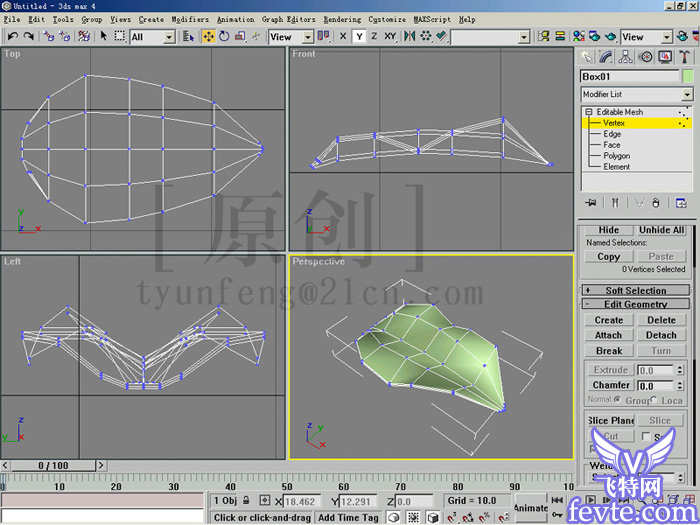Open the Modifiers menu
700x525 pixels.
point(190,19)
